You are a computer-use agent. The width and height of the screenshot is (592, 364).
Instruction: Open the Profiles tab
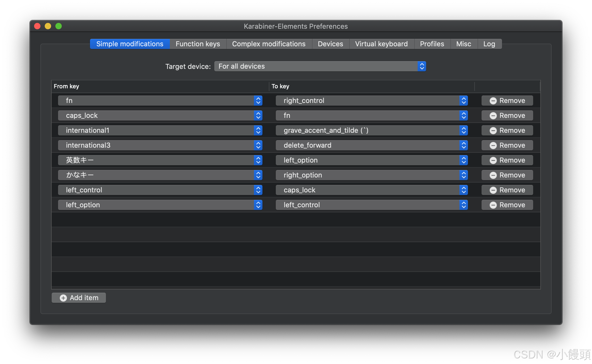tap(432, 44)
